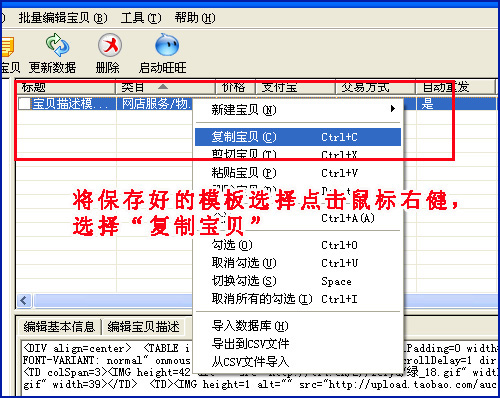The height and width of the screenshot is (398, 500).
Task: Sort by 交易方式 column header
Action: pyautogui.click(x=376, y=87)
